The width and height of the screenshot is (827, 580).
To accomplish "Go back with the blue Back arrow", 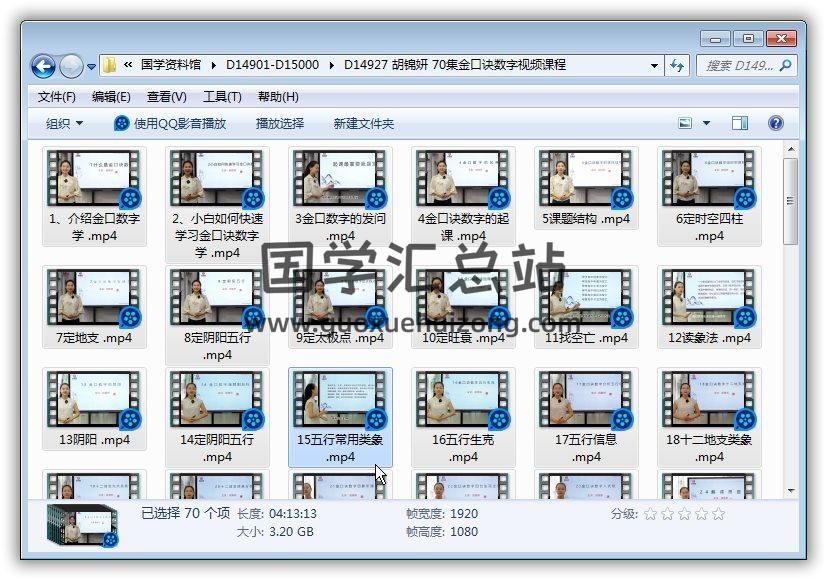I will (43, 66).
